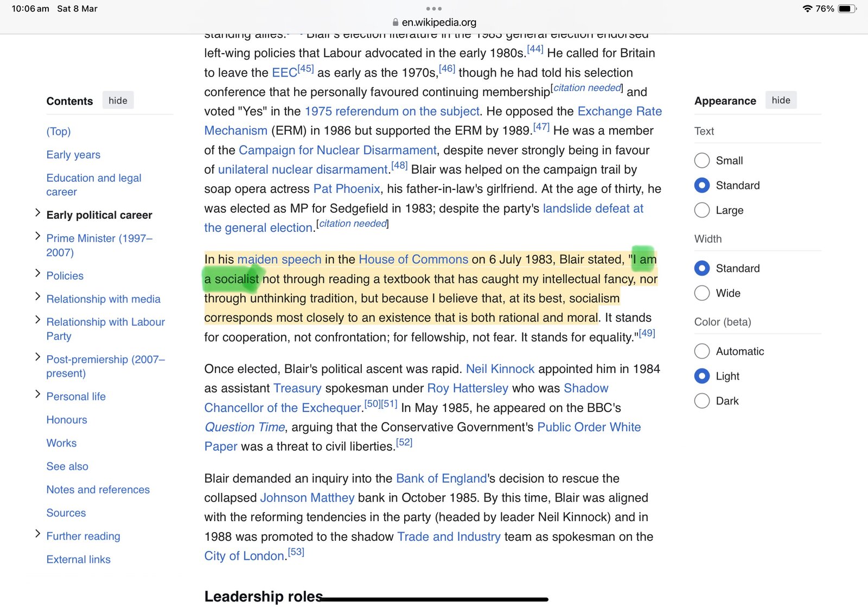
Task: Hide the Appearance panel
Action: tap(781, 100)
